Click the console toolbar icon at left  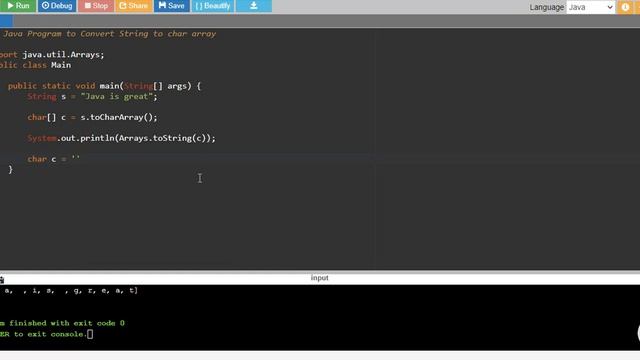point(2,280)
